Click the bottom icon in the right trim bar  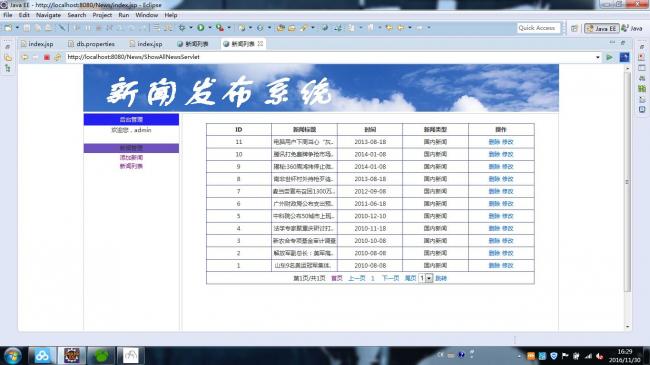coord(642,110)
